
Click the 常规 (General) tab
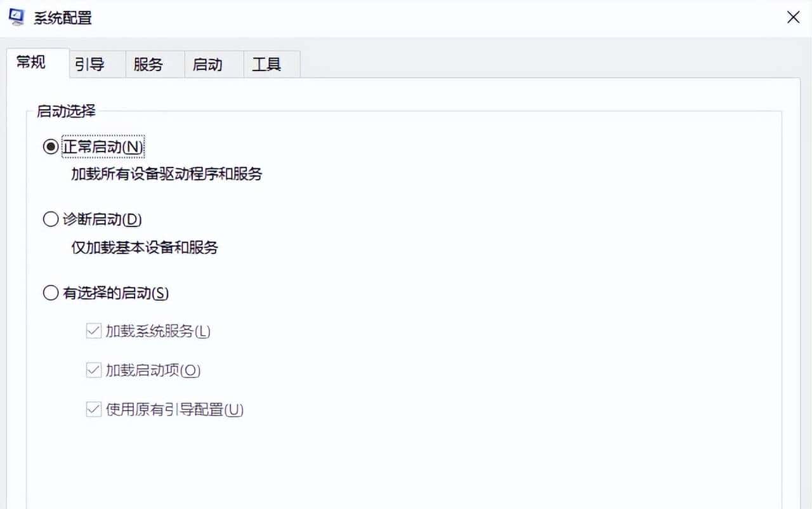pos(31,62)
